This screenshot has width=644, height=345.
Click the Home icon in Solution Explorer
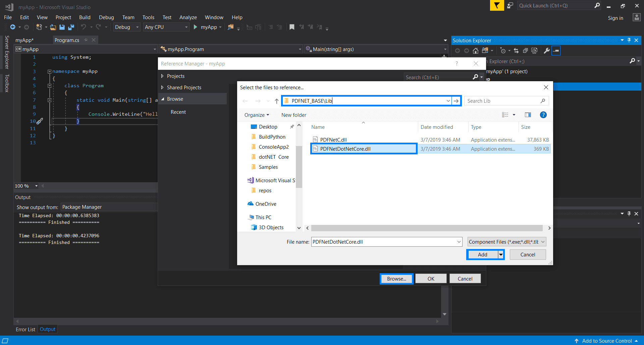pyautogui.click(x=475, y=51)
